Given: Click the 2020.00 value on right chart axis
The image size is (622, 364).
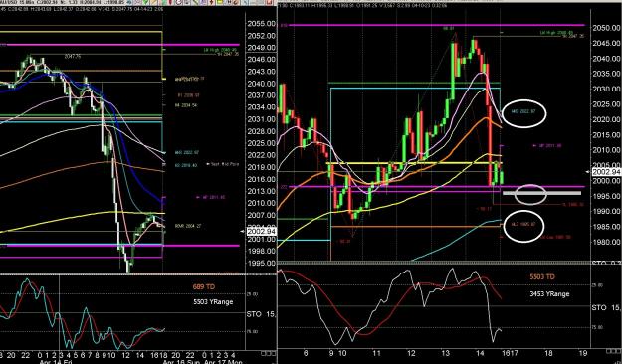Looking at the screenshot, I should pos(607,119).
